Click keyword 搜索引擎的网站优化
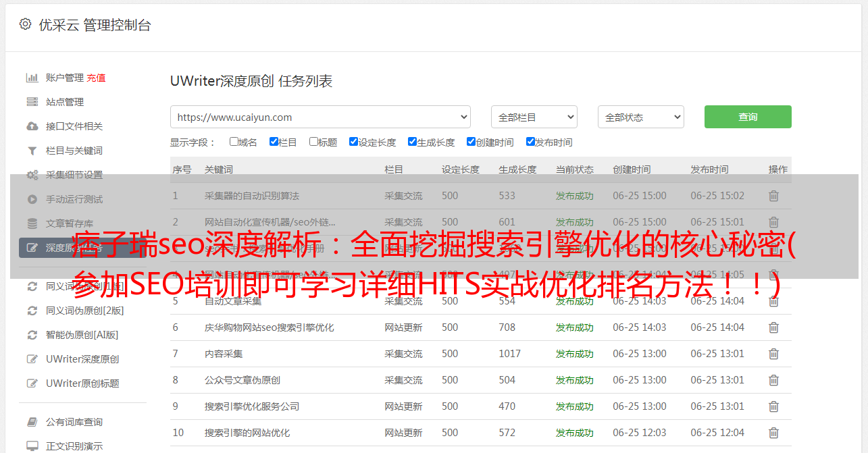Image resolution: width=868 pixels, height=453 pixels. 247,433
